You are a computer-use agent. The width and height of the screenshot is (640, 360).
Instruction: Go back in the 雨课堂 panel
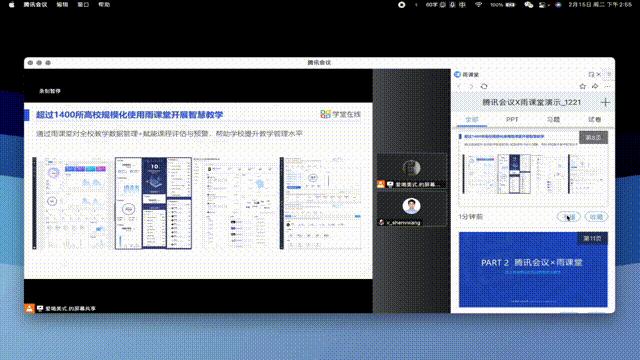click(459, 86)
